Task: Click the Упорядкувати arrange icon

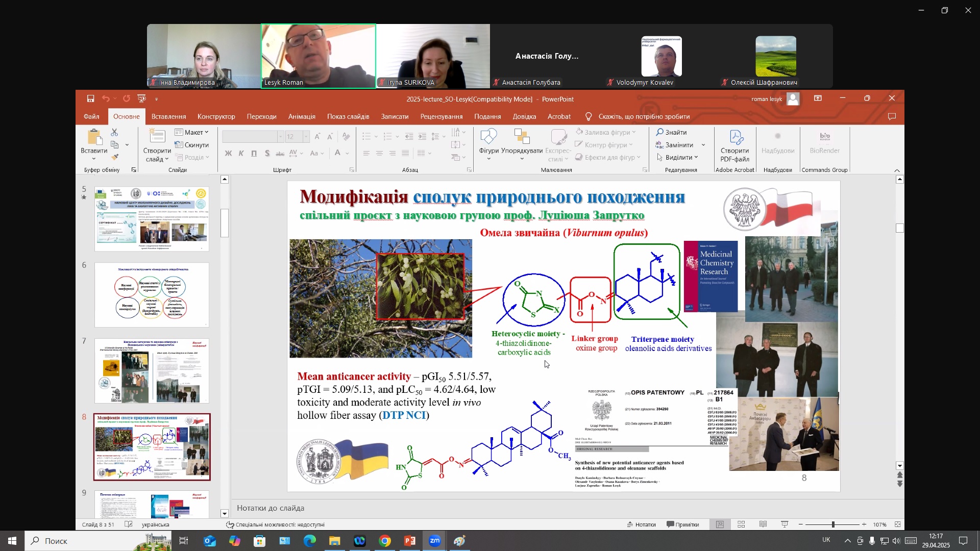Action: click(522, 144)
